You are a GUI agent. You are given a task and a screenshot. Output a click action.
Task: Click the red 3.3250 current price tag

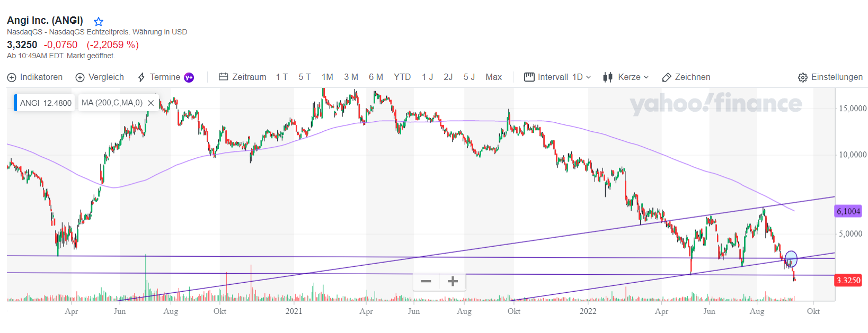[x=848, y=280]
